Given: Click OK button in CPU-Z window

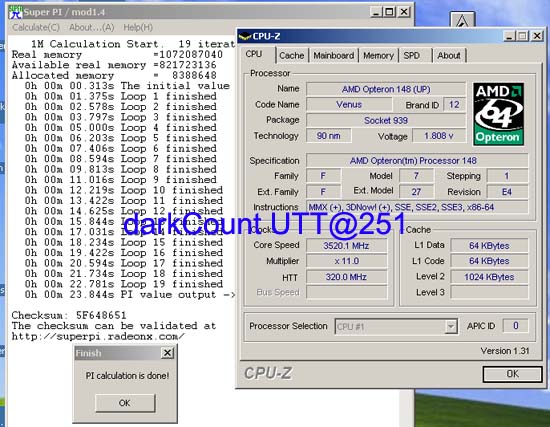Looking at the screenshot, I should [x=512, y=374].
